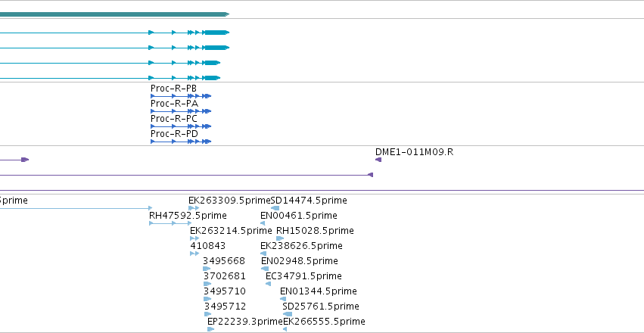Click the double-arrow glyph under 410843
644x333 pixels.
[x=194, y=254]
